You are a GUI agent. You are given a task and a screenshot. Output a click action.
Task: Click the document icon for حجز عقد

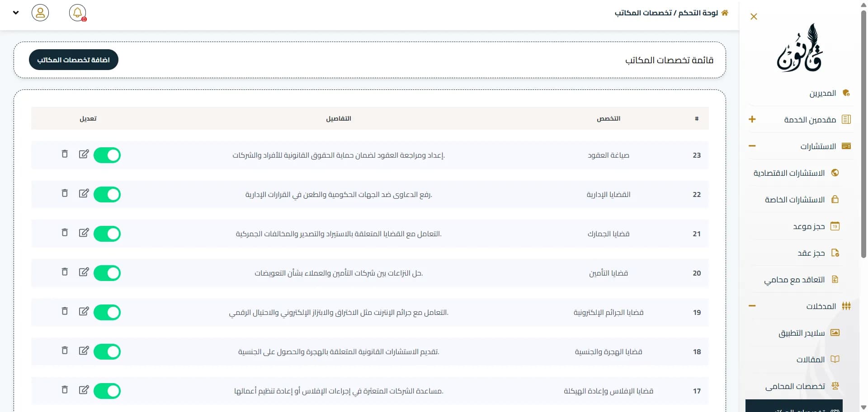835,253
